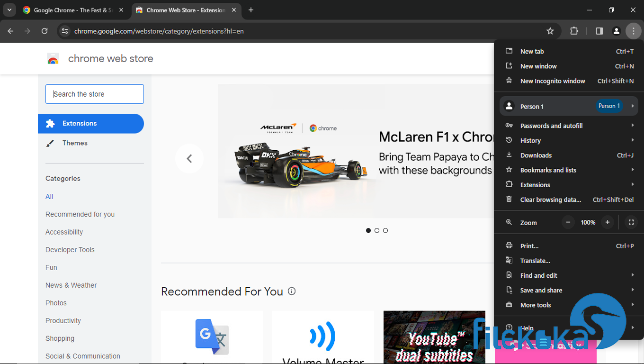Select the second carousel dot
The height and width of the screenshot is (364, 644).
(x=377, y=230)
